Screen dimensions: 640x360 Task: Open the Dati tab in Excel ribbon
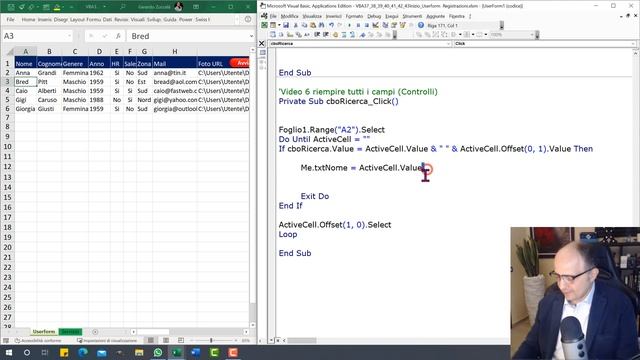[x=107, y=19]
